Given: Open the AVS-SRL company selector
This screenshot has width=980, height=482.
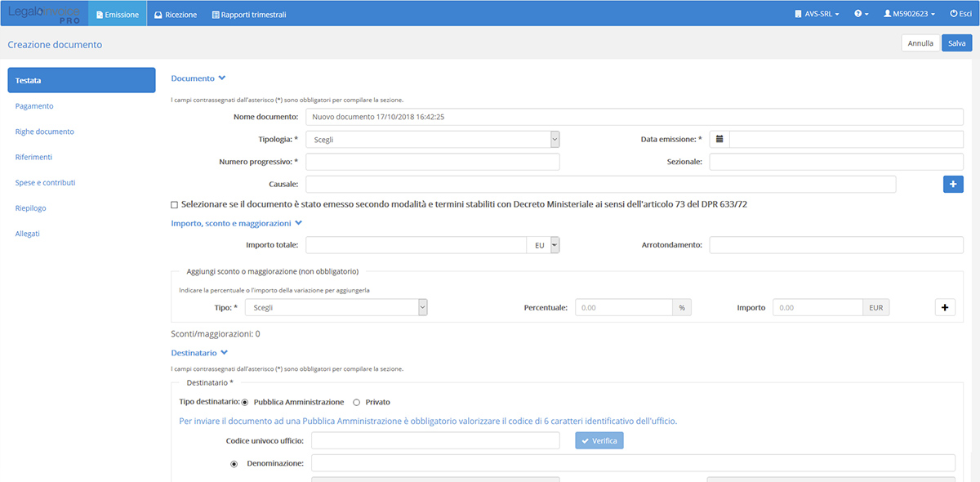Looking at the screenshot, I should click(817, 14).
